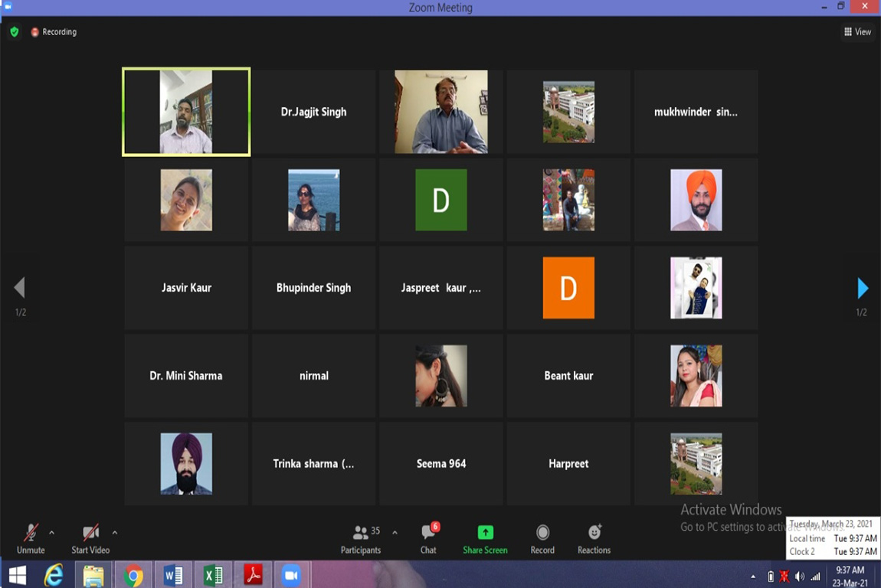Screen dimensions: 881x588
Task: Turn on camera with Start Video
Action: pos(90,539)
